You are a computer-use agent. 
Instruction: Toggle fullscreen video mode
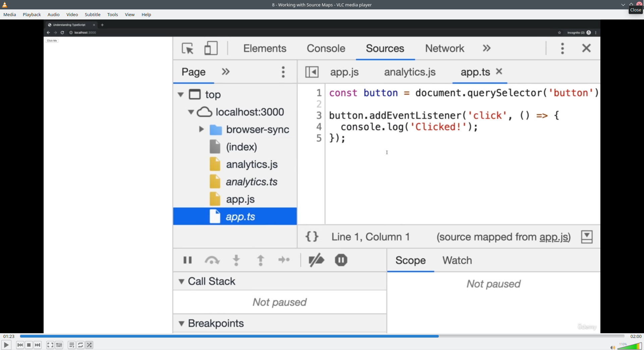coord(50,345)
